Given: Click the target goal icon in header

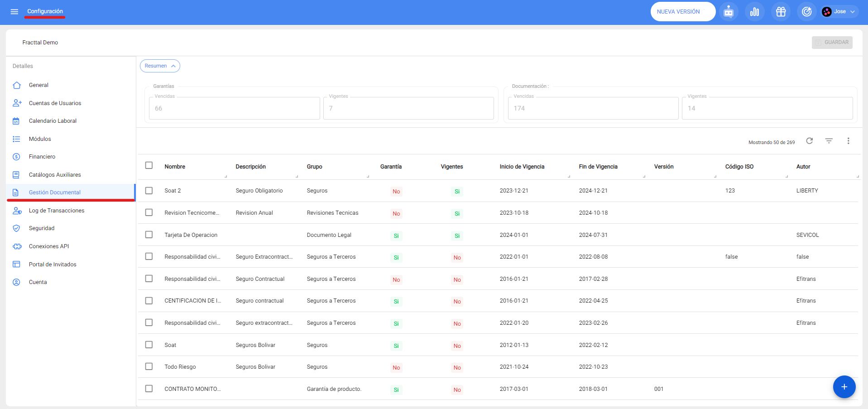Looking at the screenshot, I should coord(806,12).
